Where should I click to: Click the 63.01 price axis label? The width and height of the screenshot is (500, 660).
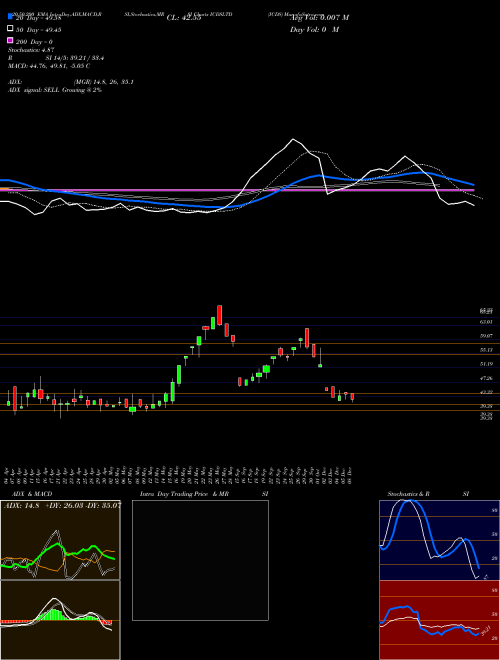coord(486,322)
